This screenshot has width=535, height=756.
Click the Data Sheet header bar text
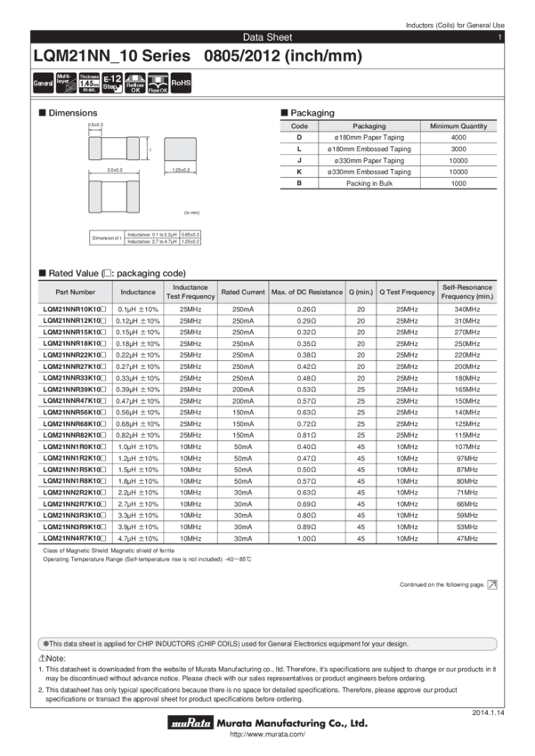click(267, 37)
